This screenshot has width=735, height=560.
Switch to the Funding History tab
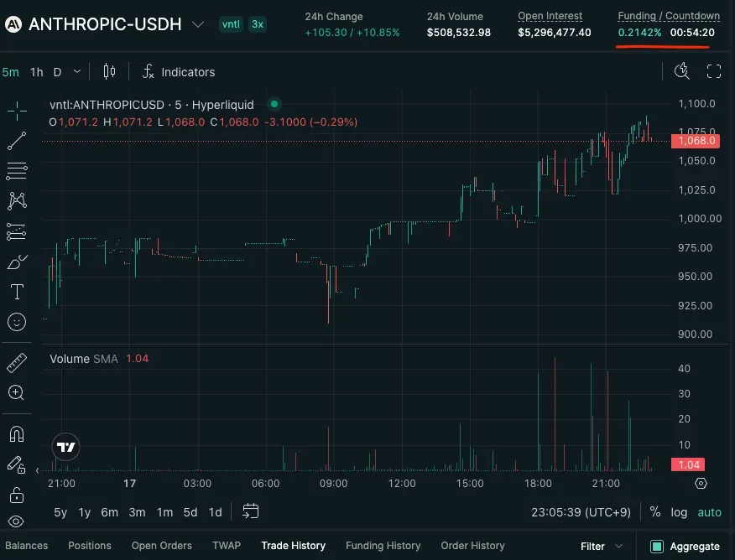[383, 546]
